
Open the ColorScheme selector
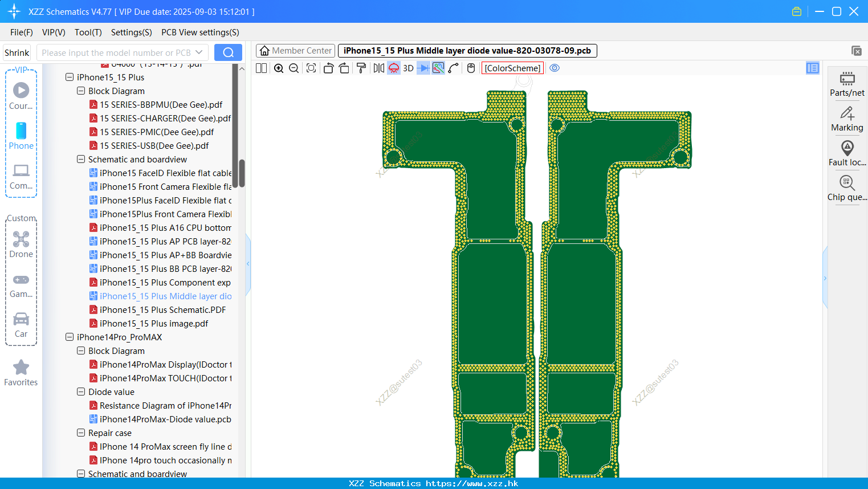click(512, 68)
